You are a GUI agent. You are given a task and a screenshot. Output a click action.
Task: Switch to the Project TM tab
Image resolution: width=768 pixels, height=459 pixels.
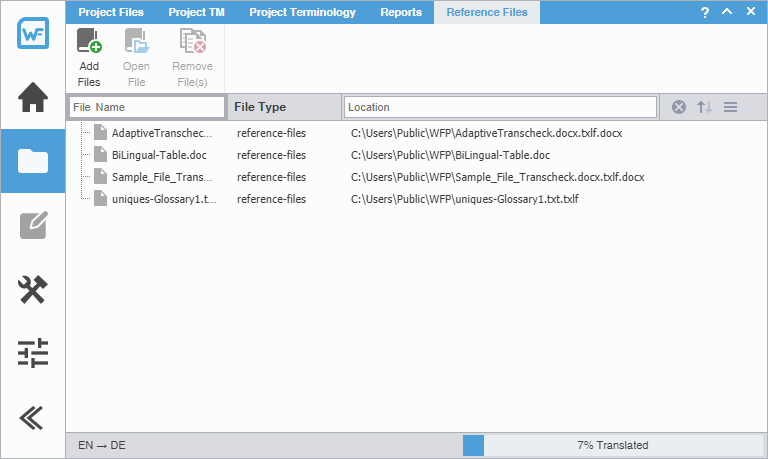[196, 12]
